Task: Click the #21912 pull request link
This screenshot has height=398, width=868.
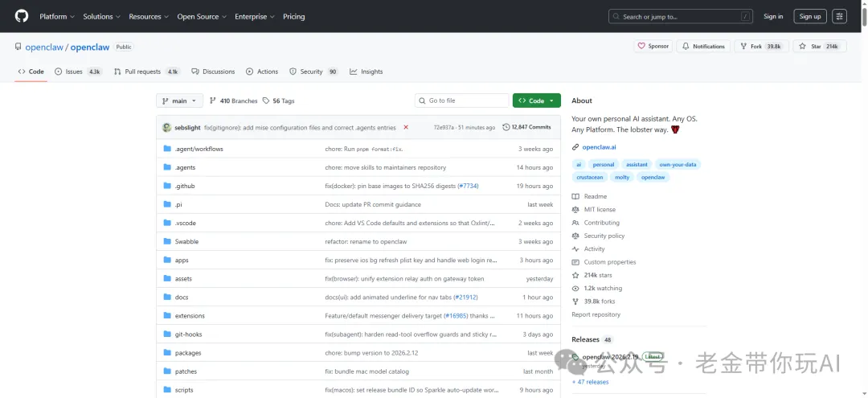Action: (465, 297)
